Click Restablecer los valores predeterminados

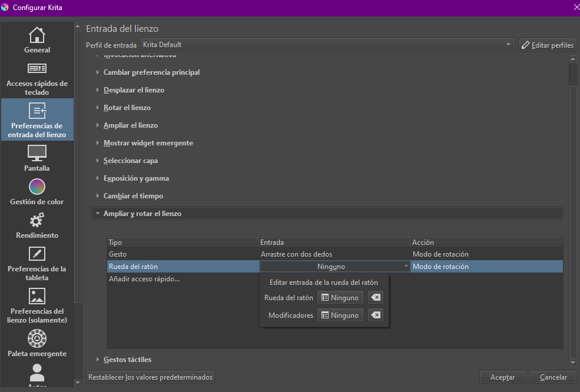click(150, 377)
